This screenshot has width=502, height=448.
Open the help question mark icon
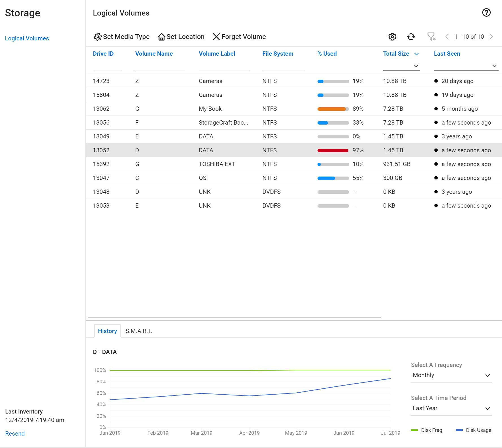486,12
